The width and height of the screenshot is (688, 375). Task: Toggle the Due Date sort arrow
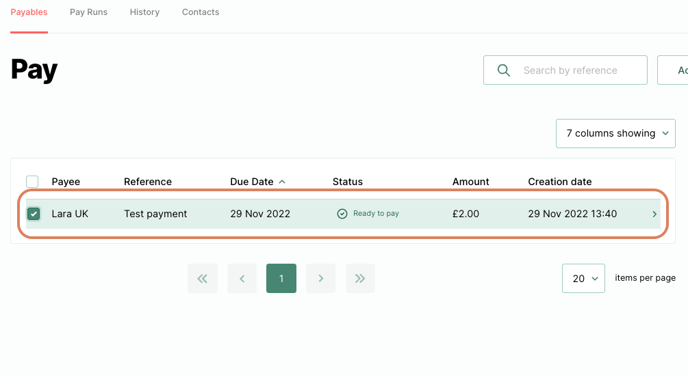[x=282, y=182]
